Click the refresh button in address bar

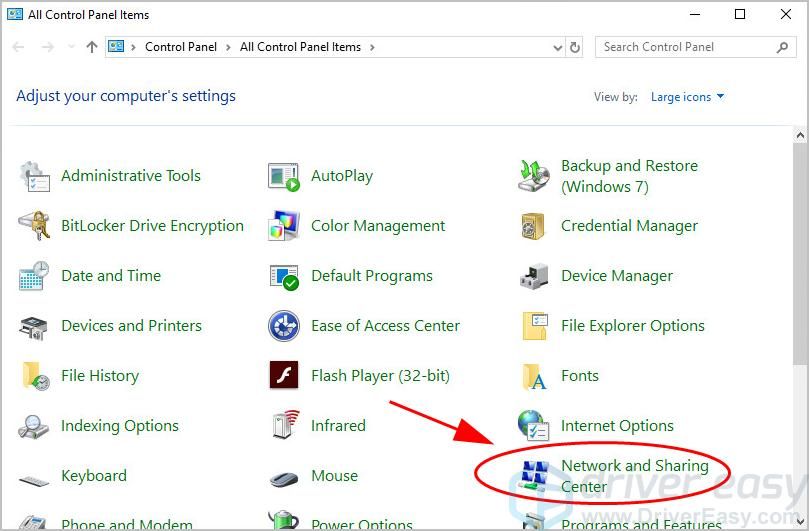coord(575,47)
